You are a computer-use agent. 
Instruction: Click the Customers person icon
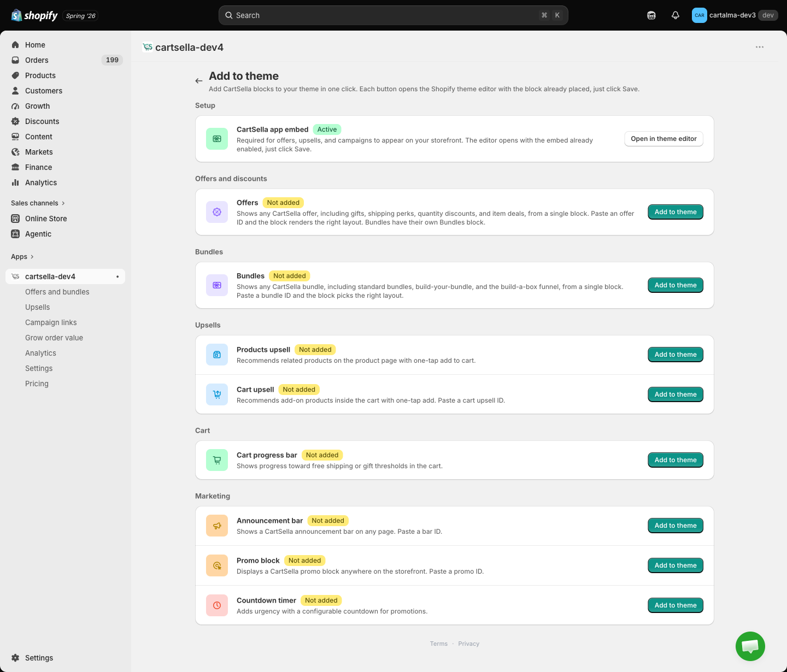15,91
